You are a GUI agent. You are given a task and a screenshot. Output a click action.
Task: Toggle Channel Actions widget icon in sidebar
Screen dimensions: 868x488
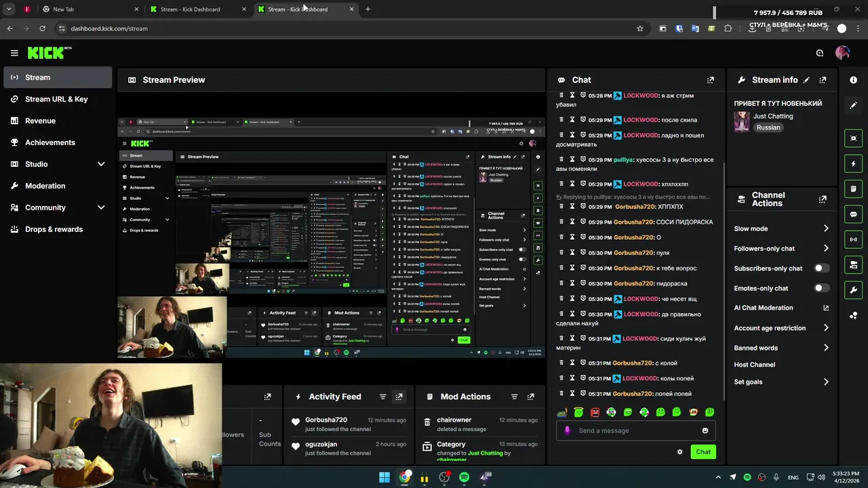(853, 264)
